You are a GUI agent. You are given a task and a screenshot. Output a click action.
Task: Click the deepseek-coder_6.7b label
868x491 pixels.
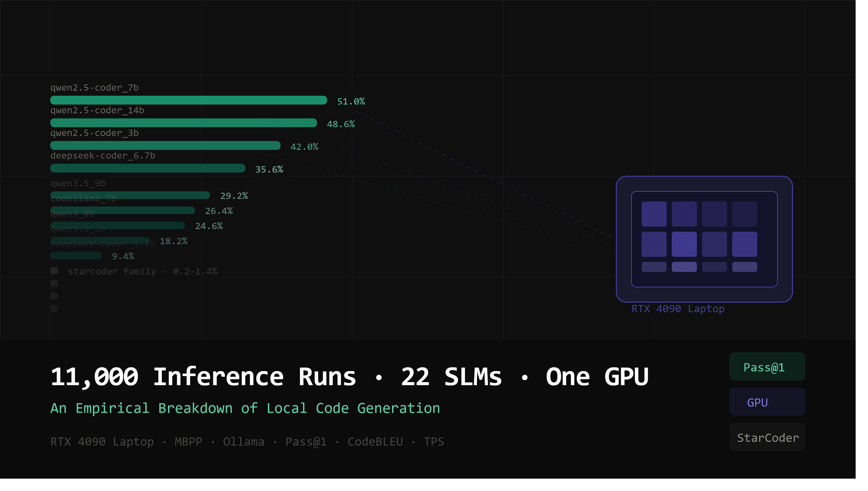pyautogui.click(x=103, y=155)
